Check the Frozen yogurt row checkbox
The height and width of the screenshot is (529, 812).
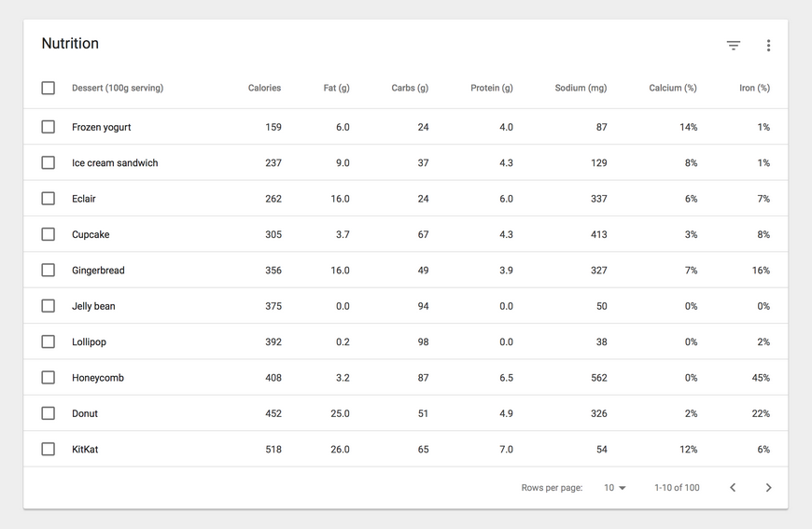tap(49, 127)
